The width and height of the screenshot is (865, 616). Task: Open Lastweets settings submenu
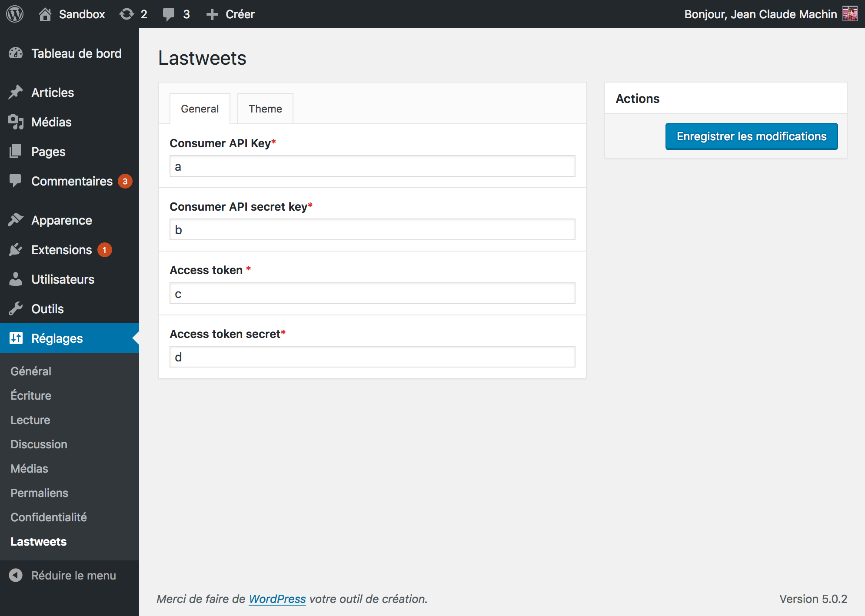tap(39, 541)
